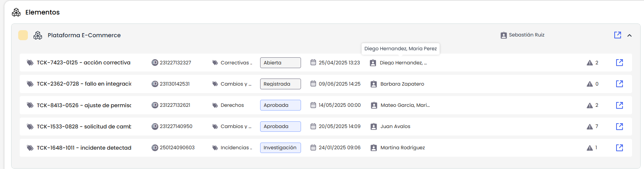Open external link for TCK-7423-0125

pos(619,63)
